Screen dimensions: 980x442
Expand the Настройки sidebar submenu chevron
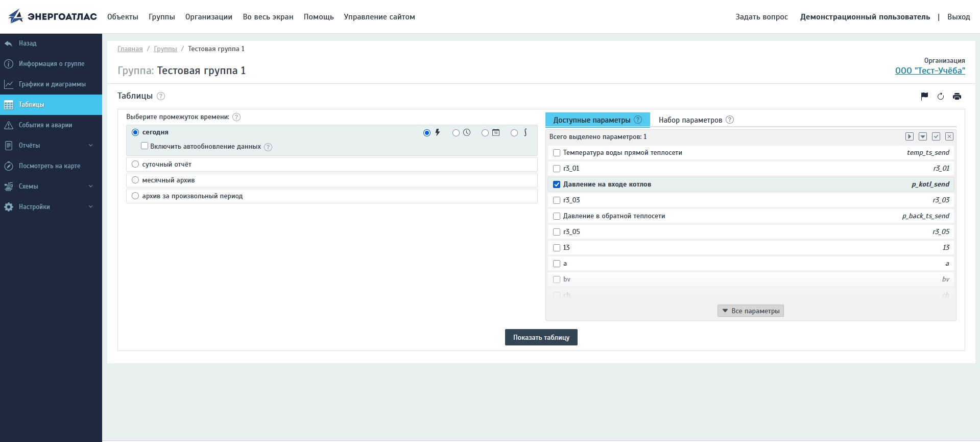(91, 206)
